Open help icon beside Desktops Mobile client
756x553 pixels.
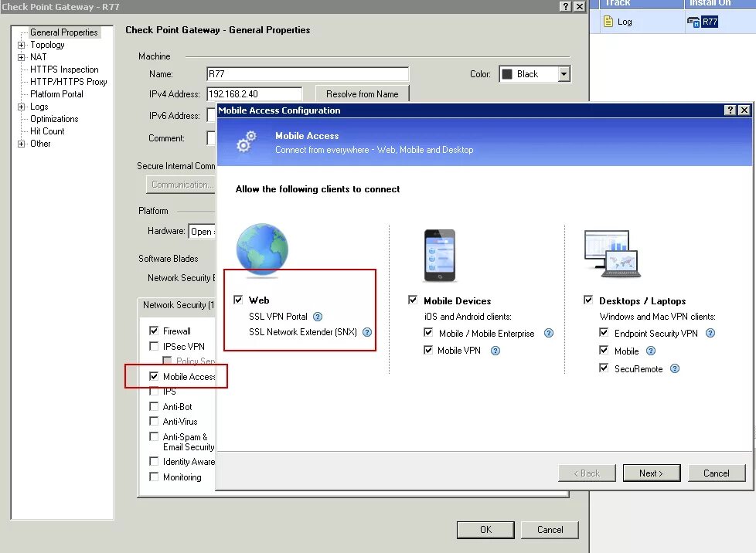pyautogui.click(x=651, y=351)
